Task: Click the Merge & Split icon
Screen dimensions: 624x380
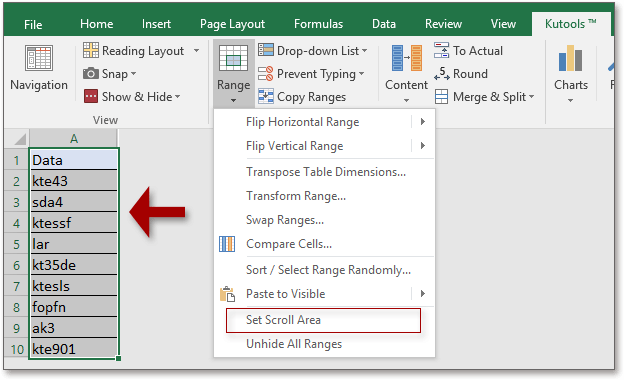Action: [x=441, y=97]
